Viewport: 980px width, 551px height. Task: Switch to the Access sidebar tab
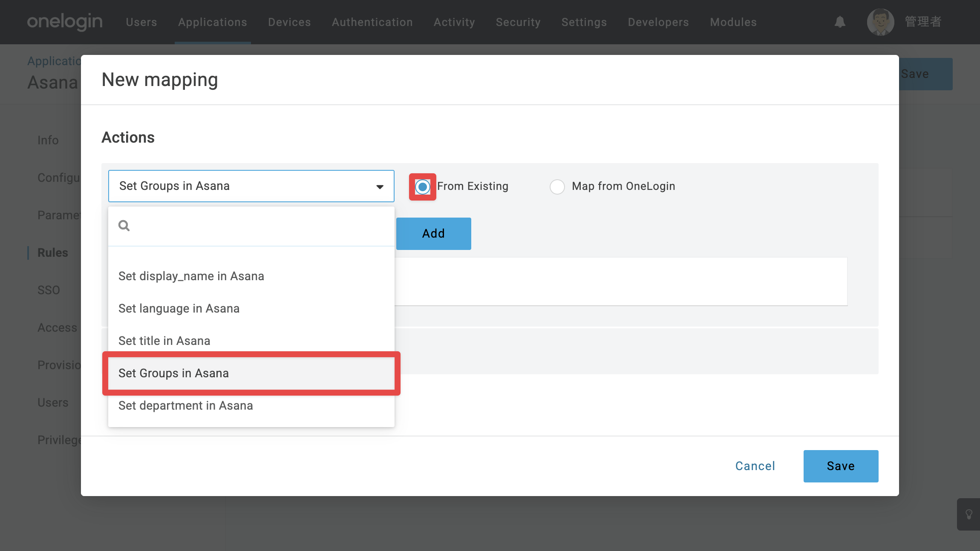click(58, 327)
